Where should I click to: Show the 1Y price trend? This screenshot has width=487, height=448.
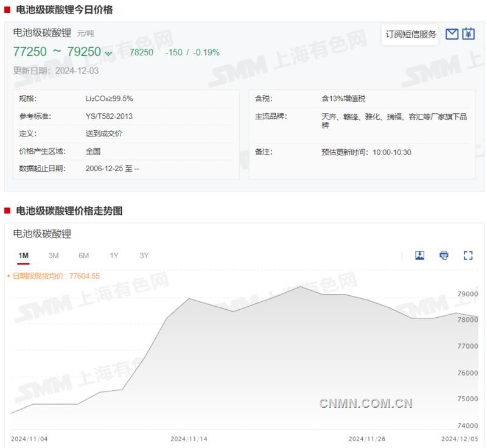click(x=114, y=256)
